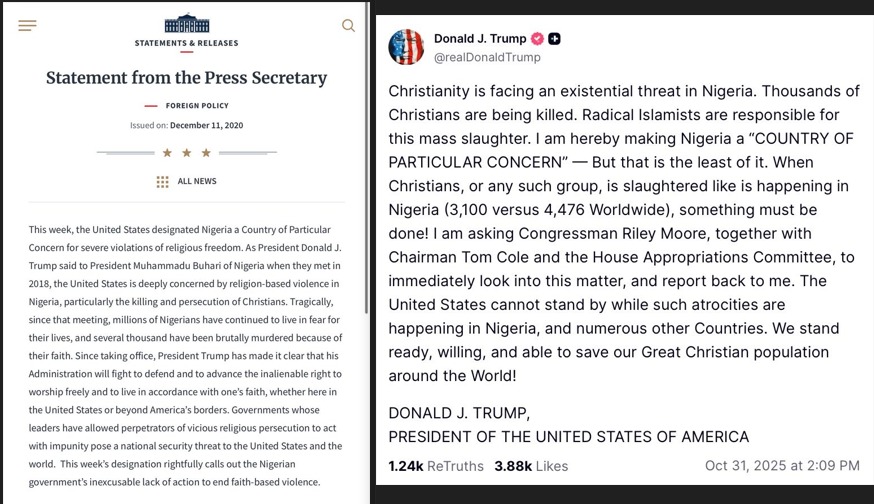Image resolution: width=874 pixels, height=504 pixels.
Task: Click the signature line DONALD J. TRUMP
Action: (458, 413)
